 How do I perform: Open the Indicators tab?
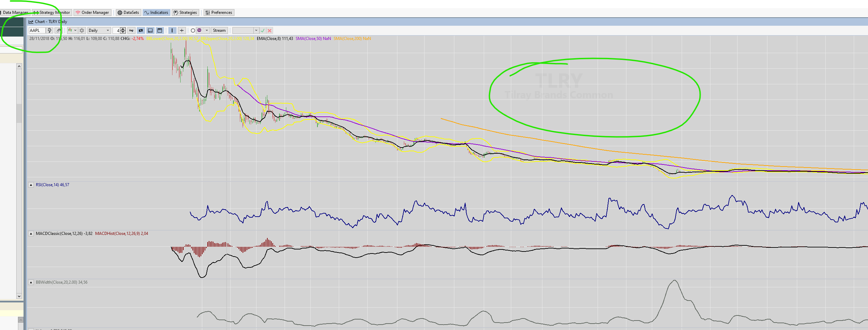156,13
